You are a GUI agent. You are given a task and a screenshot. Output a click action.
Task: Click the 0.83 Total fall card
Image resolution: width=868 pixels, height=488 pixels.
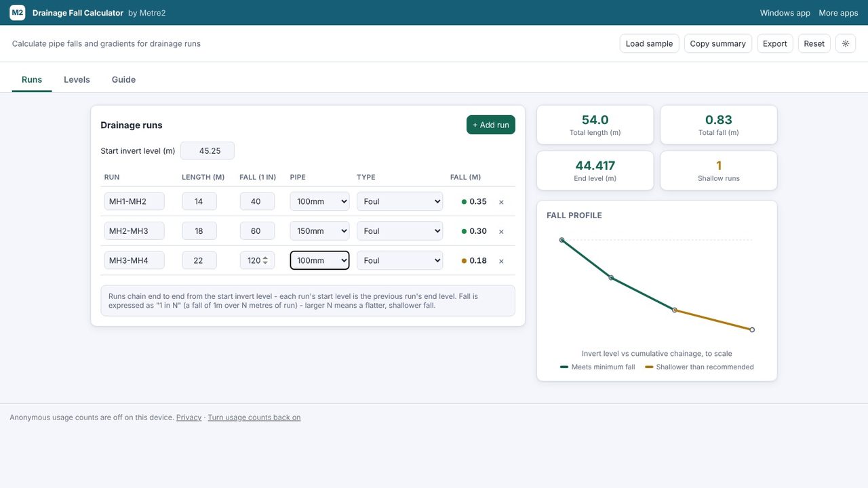point(719,125)
